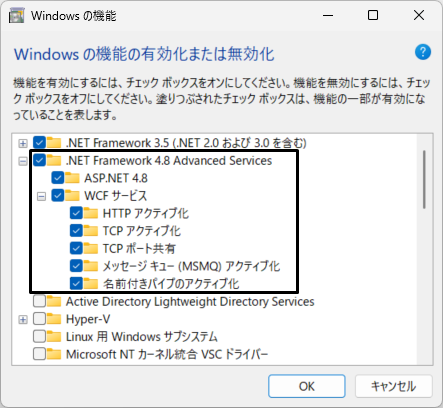Expand the .NET Framework 3.5 node
Viewport: 443px width, 408px height.
tap(23, 143)
